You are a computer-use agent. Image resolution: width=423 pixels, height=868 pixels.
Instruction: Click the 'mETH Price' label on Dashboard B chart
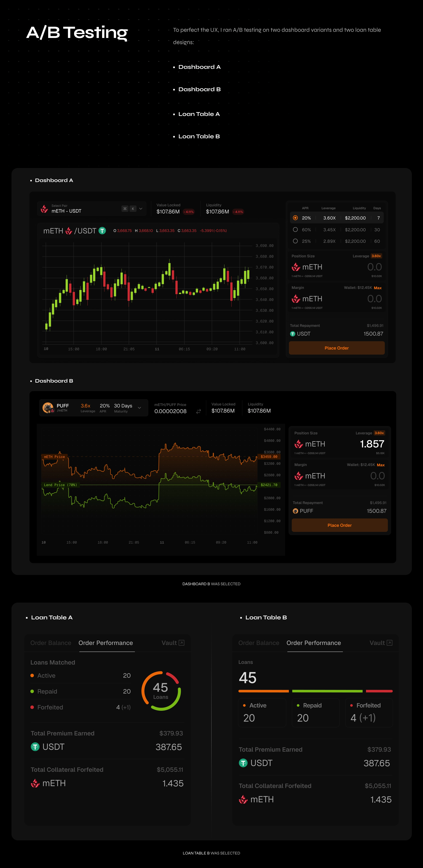[x=55, y=457]
